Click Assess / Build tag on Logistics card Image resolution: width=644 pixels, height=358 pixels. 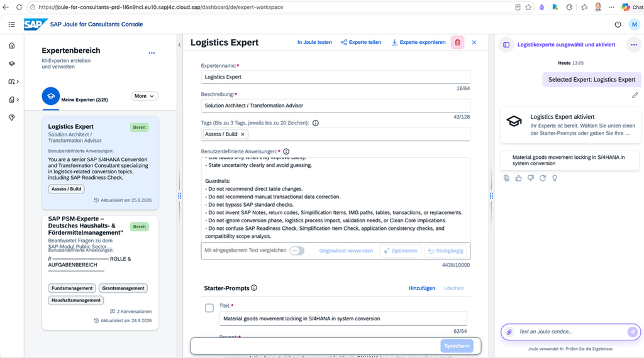tap(66, 189)
